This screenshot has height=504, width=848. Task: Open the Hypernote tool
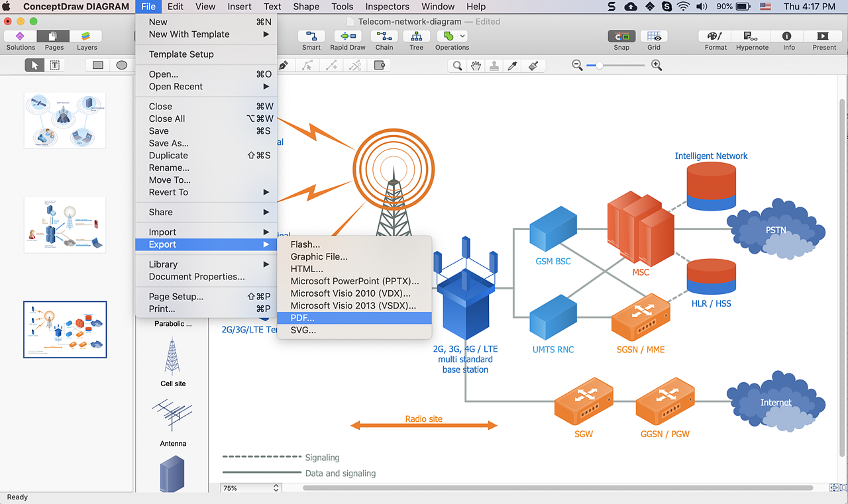point(752,36)
